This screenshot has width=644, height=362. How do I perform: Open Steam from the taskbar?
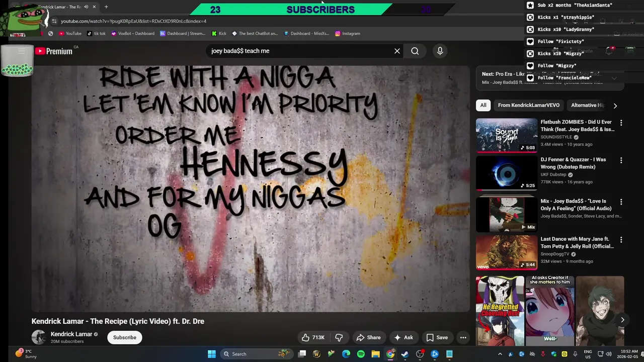[405, 354]
